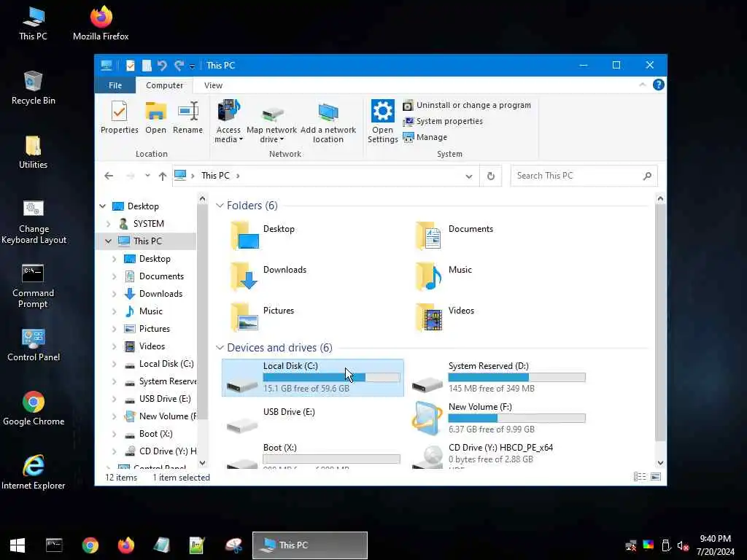
Task: Click the Open folder icon in ribbon
Action: click(x=156, y=117)
